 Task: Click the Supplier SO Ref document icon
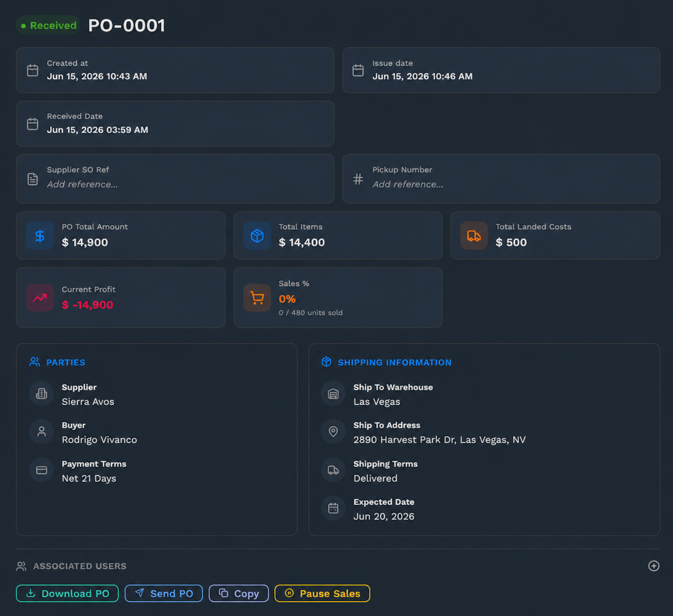coord(32,179)
